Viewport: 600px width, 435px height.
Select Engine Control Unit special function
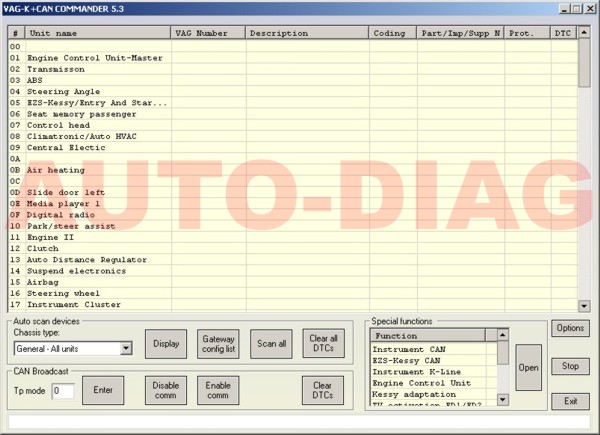[434, 383]
